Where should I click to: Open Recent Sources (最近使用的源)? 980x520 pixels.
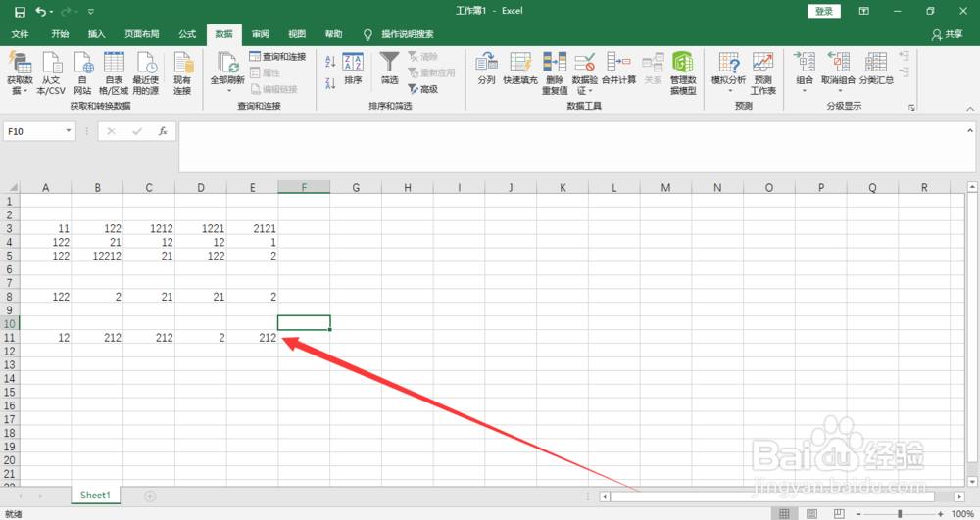point(146,73)
